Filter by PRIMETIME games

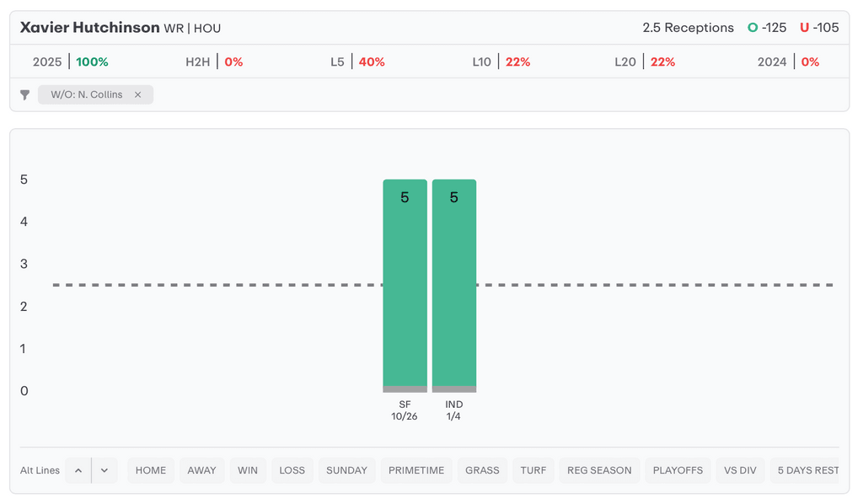coord(416,470)
